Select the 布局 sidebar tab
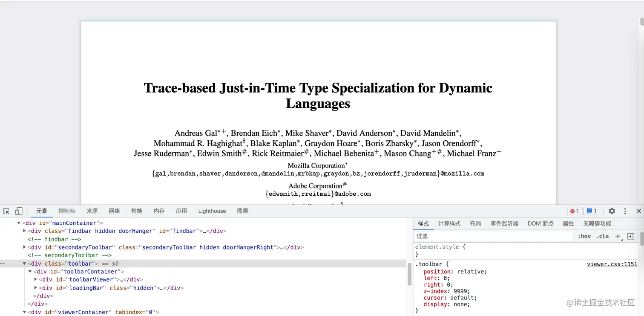644x316 pixels. coord(475,223)
